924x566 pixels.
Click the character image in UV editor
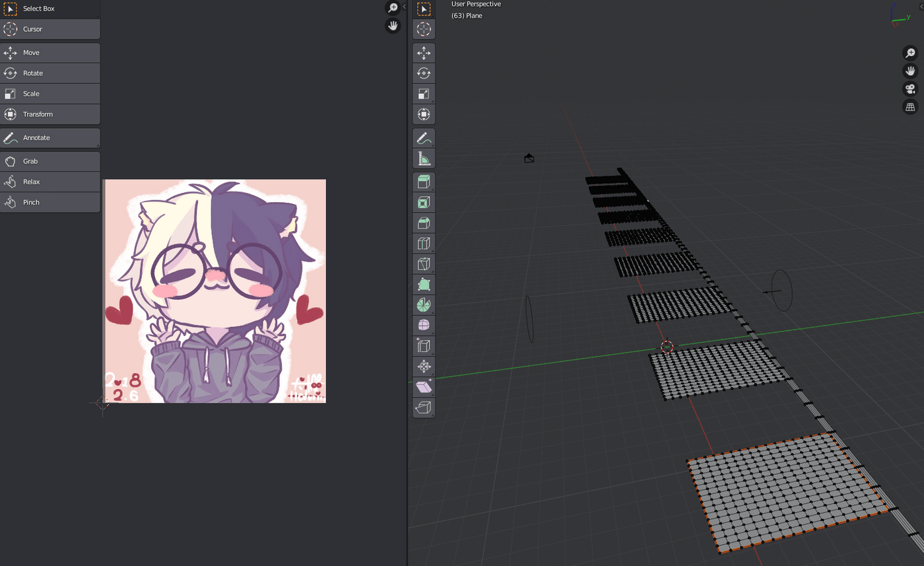pos(214,291)
